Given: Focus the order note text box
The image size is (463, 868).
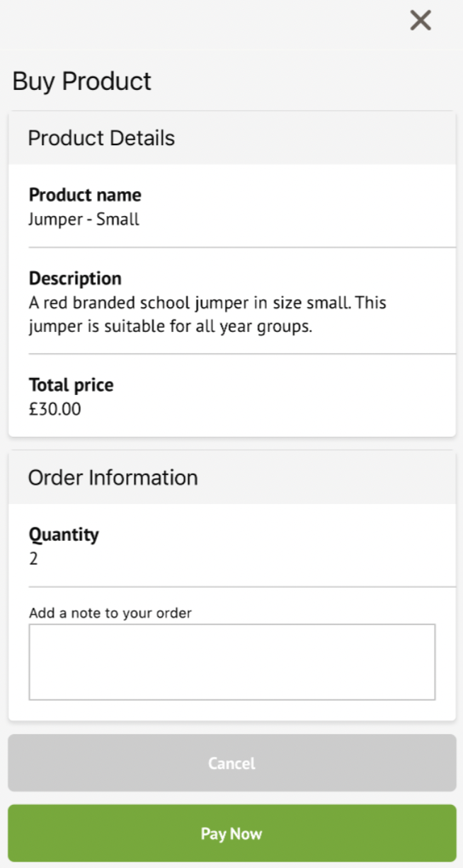Looking at the screenshot, I should click(x=232, y=662).
